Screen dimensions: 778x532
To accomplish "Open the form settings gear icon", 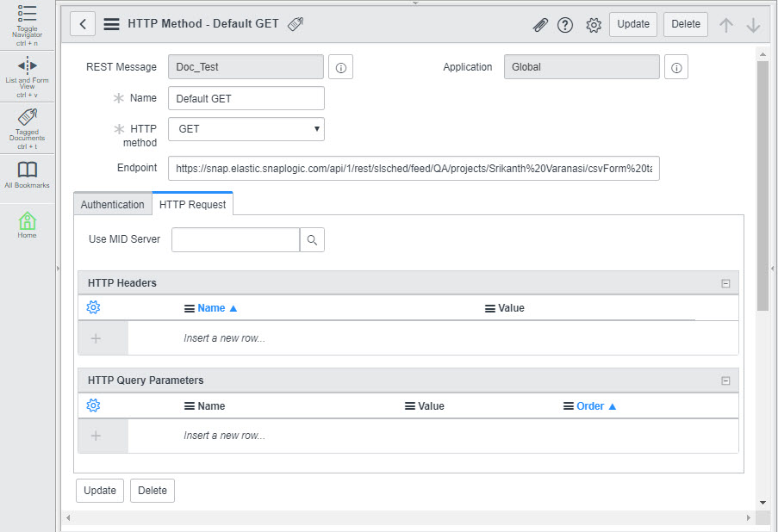I will [594, 25].
